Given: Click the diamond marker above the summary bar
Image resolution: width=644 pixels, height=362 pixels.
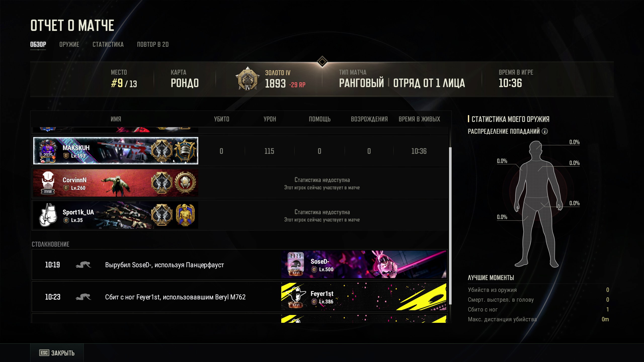Looking at the screenshot, I should coord(322,62).
